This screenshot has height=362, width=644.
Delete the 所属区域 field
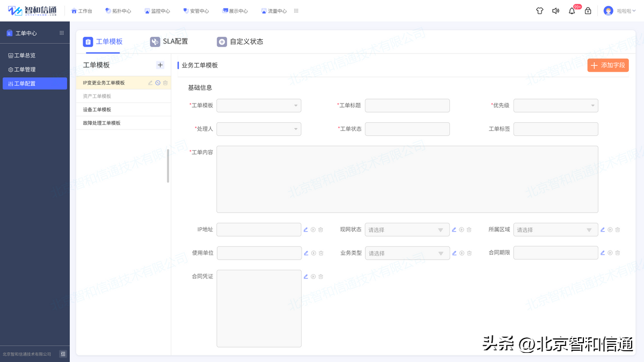[618, 230]
